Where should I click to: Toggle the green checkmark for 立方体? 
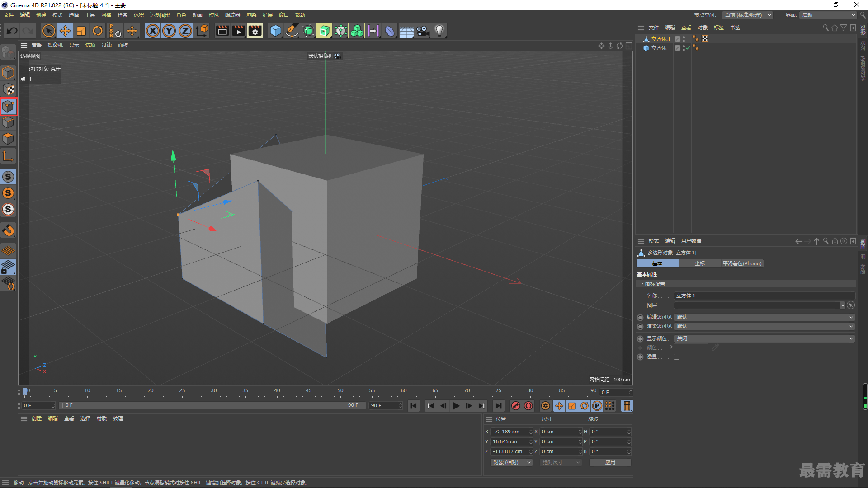pyautogui.click(x=688, y=48)
